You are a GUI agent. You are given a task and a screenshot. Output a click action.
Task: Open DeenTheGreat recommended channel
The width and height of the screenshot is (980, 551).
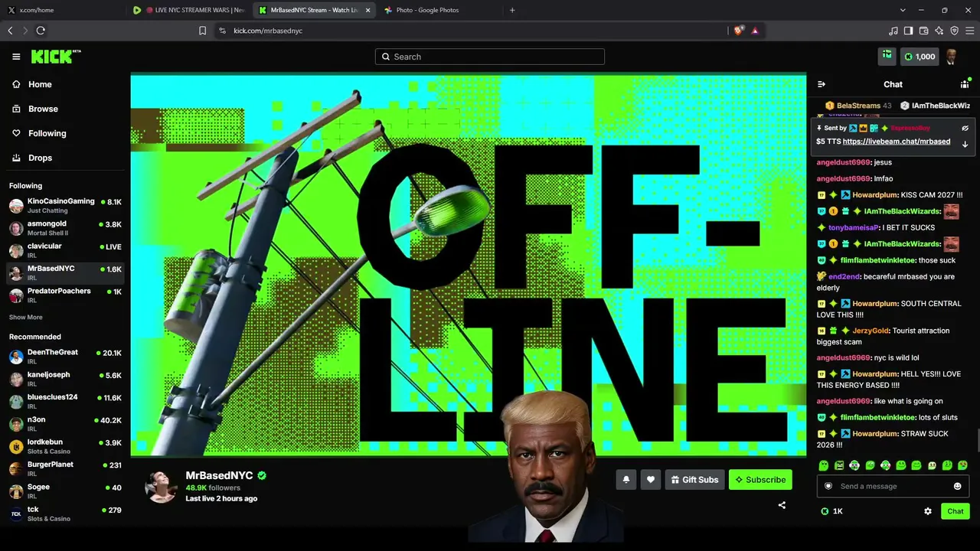65,357
